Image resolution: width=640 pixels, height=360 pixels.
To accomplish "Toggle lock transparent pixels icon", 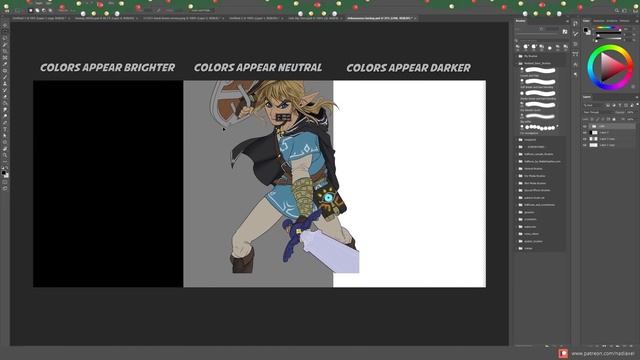I will (x=592, y=119).
